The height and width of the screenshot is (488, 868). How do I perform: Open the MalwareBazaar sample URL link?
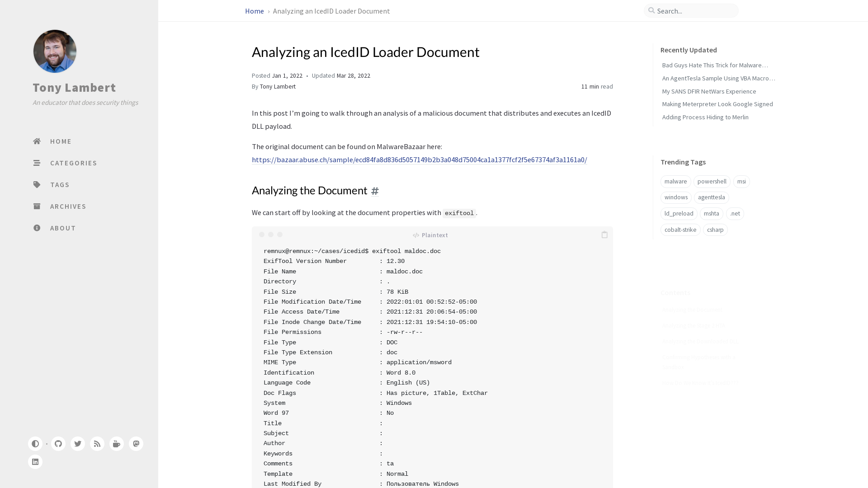(420, 160)
